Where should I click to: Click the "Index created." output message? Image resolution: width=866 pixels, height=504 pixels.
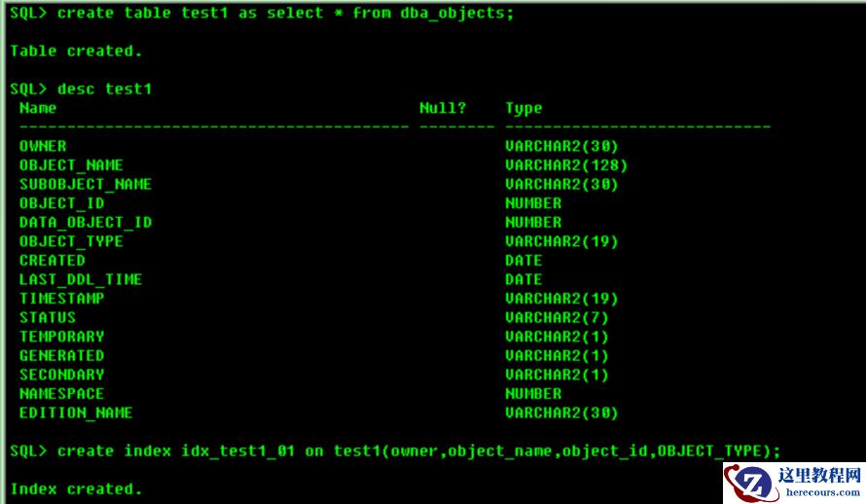click(76, 488)
